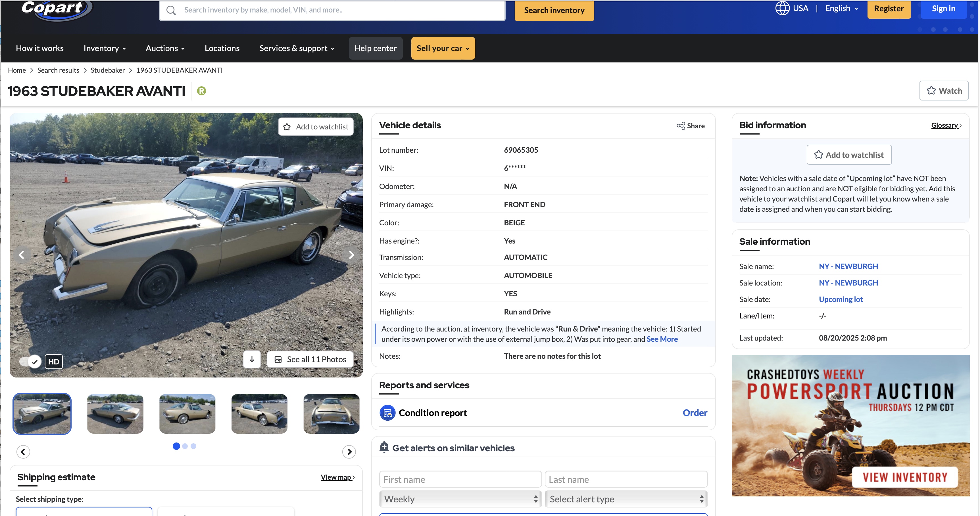Order the Condition report
The width and height of the screenshot is (980, 516).
click(x=695, y=413)
